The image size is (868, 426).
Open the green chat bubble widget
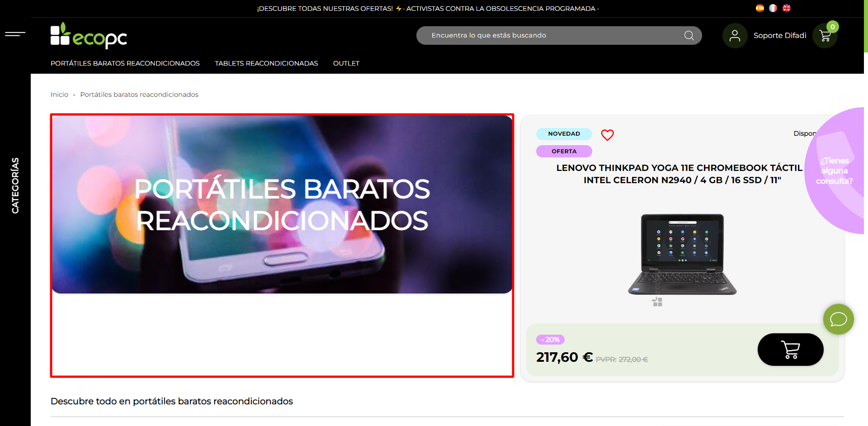click(x=838, y=319)
